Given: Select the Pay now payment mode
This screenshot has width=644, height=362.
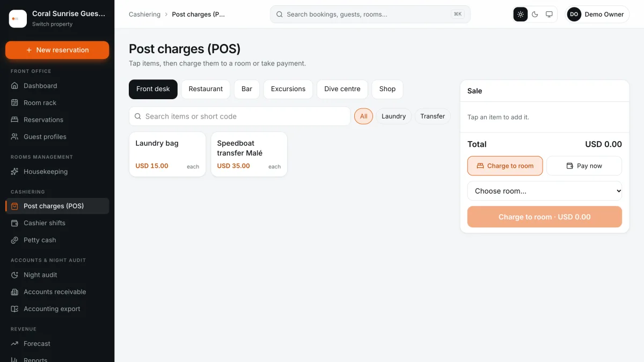Looking at the screenshot, I should tap(584, 166).
